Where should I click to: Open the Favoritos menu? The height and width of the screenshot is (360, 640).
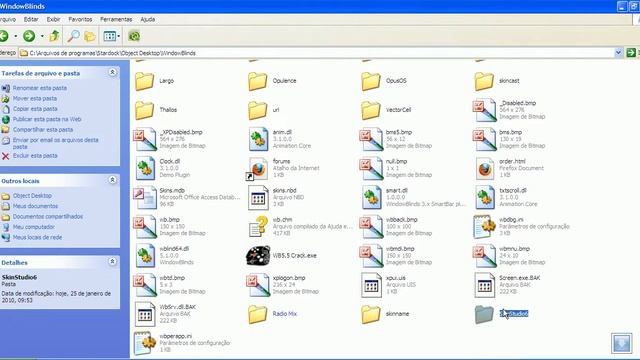pyautogui.click(x=80, y=19)
